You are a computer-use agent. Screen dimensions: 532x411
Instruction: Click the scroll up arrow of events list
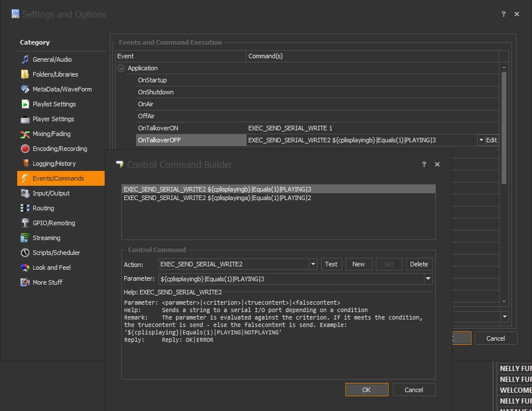point(504,68)
